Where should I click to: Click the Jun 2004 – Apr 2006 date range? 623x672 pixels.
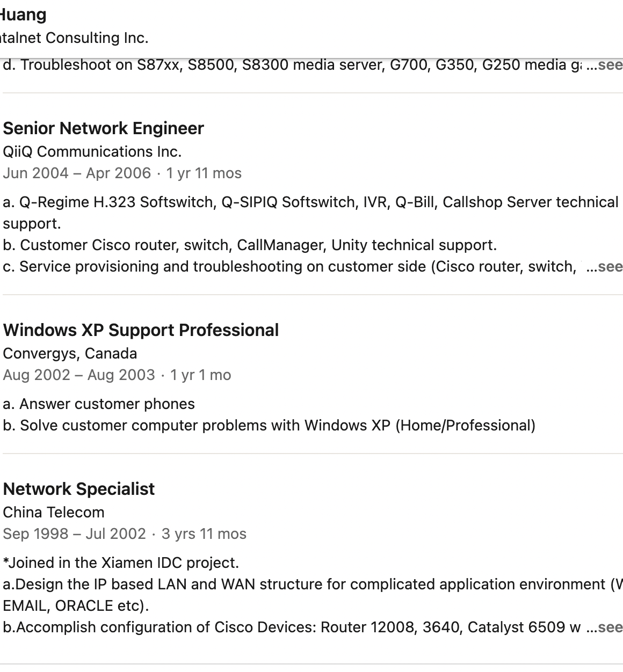[77, 173]
